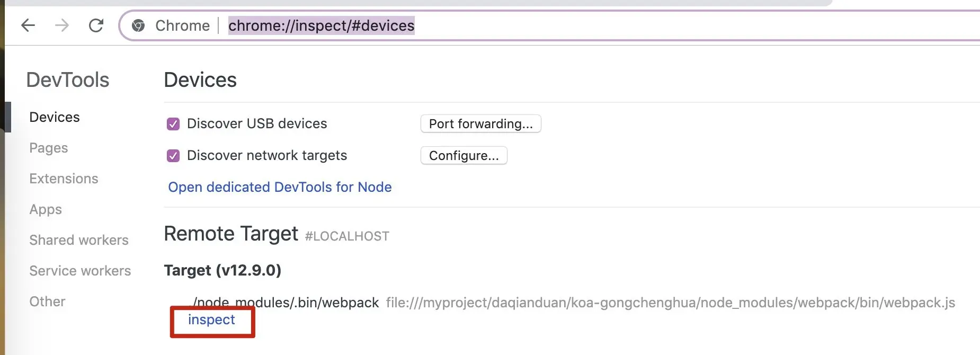
Task: Uncheck Discover USB devices checkbox
Action: (173, 124)
